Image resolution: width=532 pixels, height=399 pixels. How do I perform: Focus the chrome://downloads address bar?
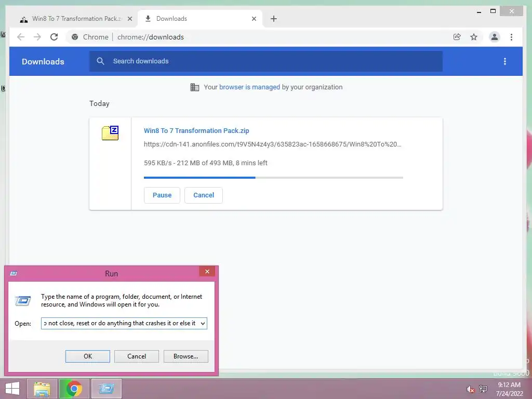[150, 37]
